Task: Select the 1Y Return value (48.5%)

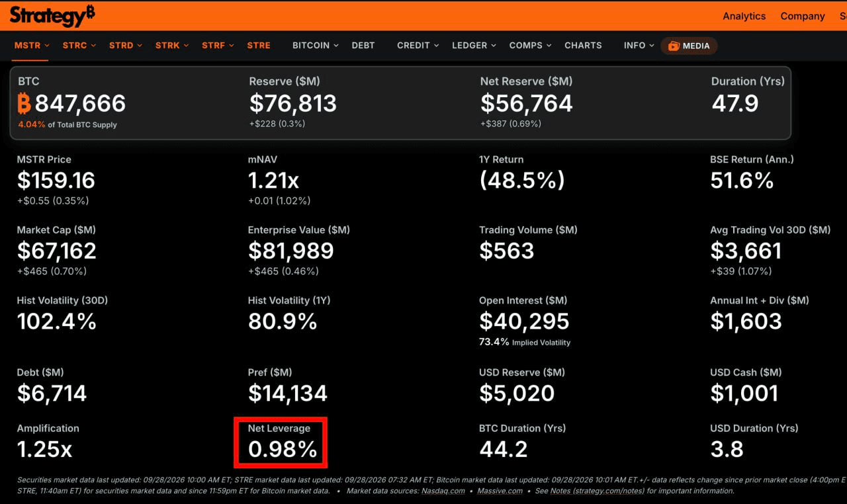Action: (522, 180)
